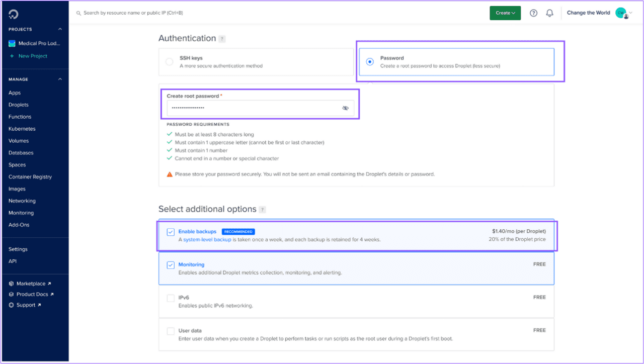Open the notifications bell
Screen dimensions: 644x364
[x=549, y=13]
